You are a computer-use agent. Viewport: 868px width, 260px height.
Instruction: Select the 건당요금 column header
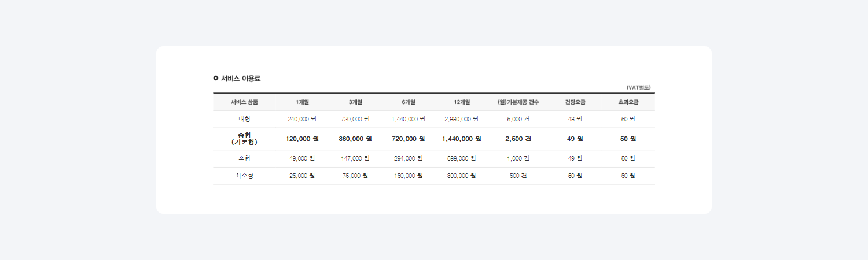[575, 102]
